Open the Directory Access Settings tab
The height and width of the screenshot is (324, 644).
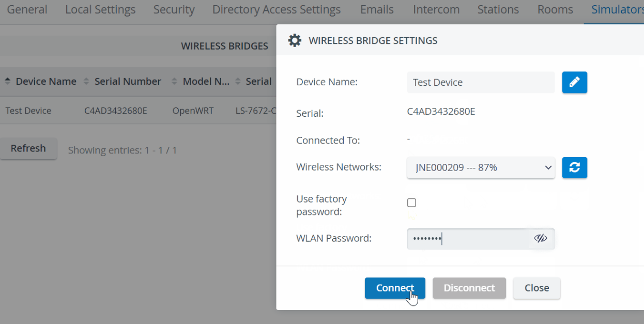pyautogui.click(x=277, y=10)
